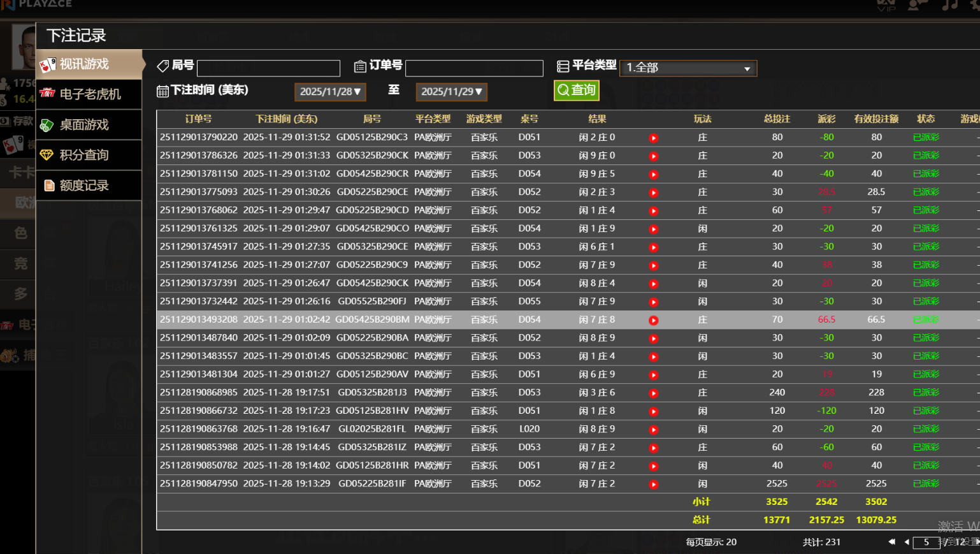
Task: Play video replay for order 251129013790220
Action: 653,138
